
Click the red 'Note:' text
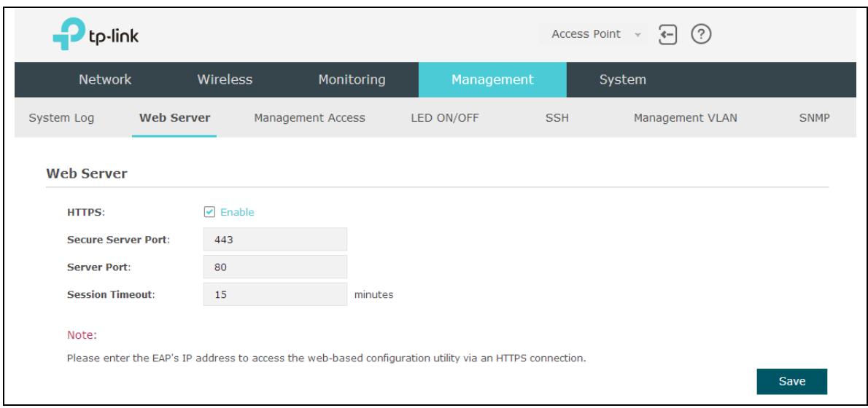tap(82, 335)
